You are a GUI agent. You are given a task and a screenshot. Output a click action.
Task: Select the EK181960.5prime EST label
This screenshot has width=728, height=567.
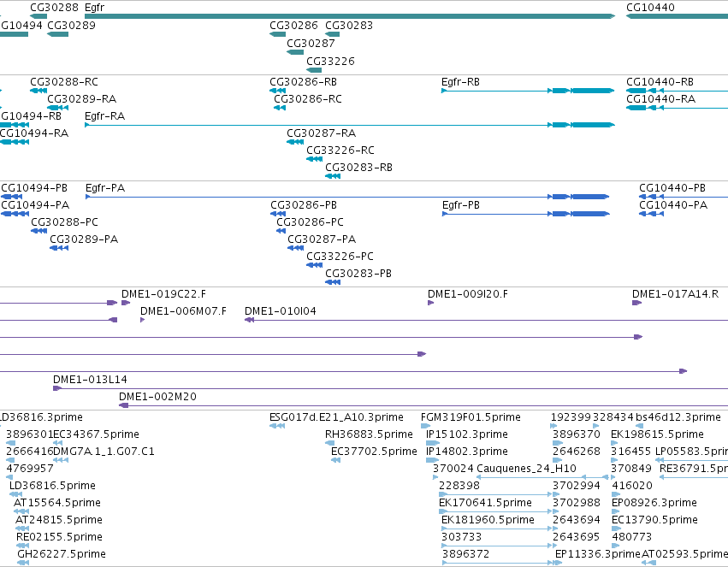pos(488,521)
